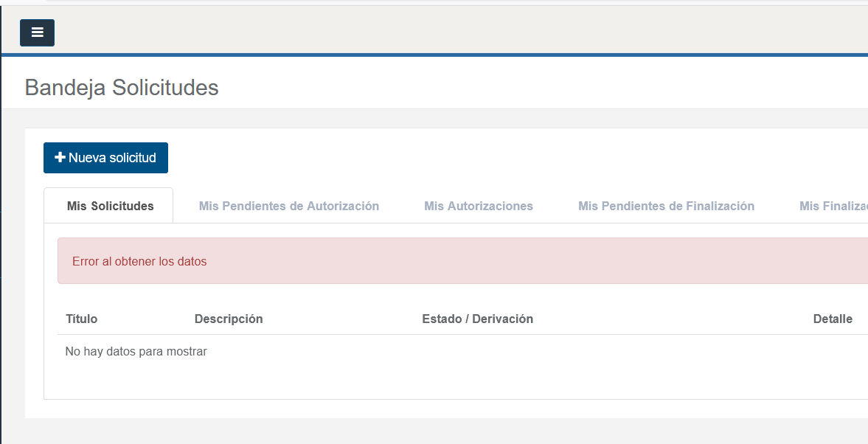The image size is (868, 444).
Task: Click the blue line under the top bar
Action: pyautogui.click(x=442, y=55)
